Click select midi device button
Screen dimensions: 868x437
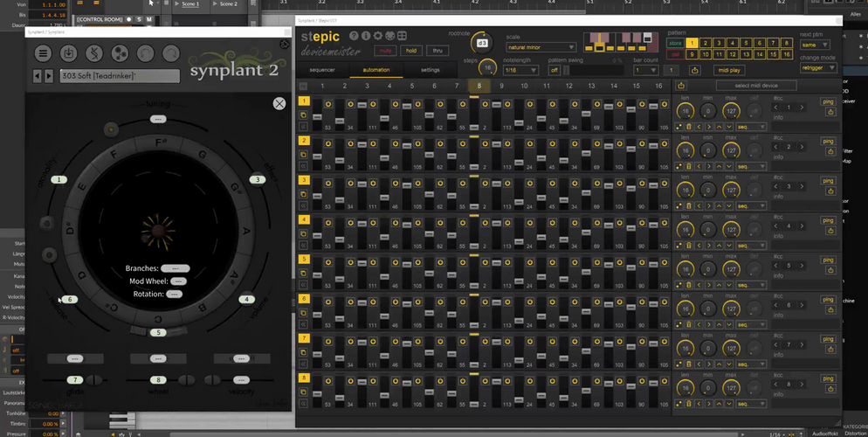click(756, 86)
